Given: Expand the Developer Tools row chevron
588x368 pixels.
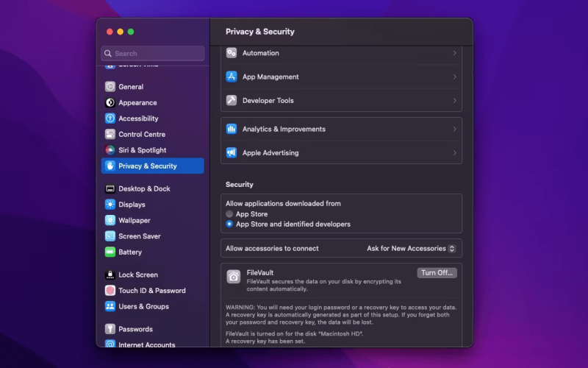Looking at the screenshot, I should [x=454, y=100].
